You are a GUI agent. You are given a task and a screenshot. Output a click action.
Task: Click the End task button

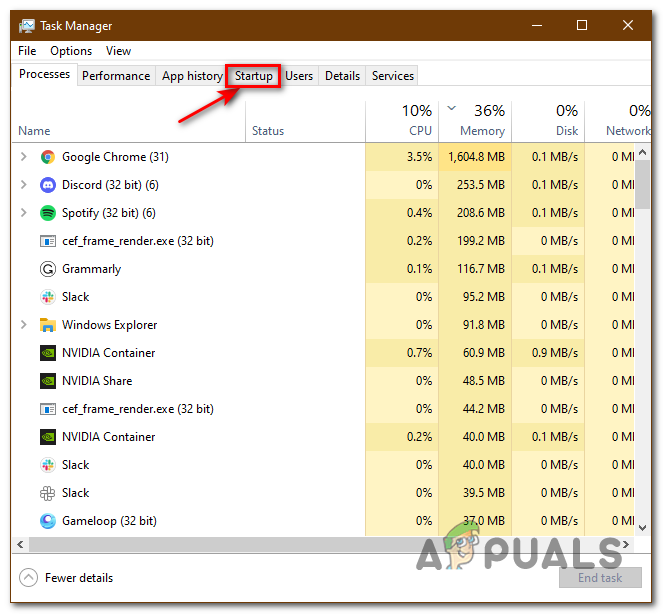click(600, 578)
